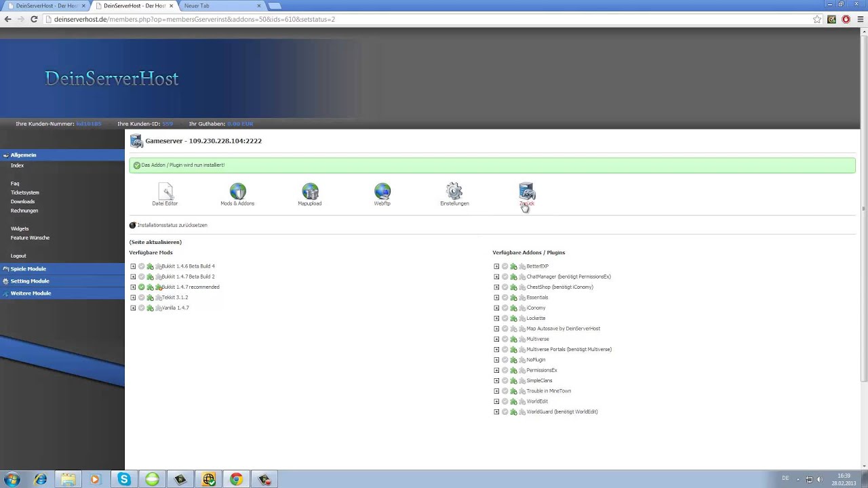This screenshot has height=488, width=868.
Task: Open the Weitere Module sidebar section
Action: click(62, 293)
